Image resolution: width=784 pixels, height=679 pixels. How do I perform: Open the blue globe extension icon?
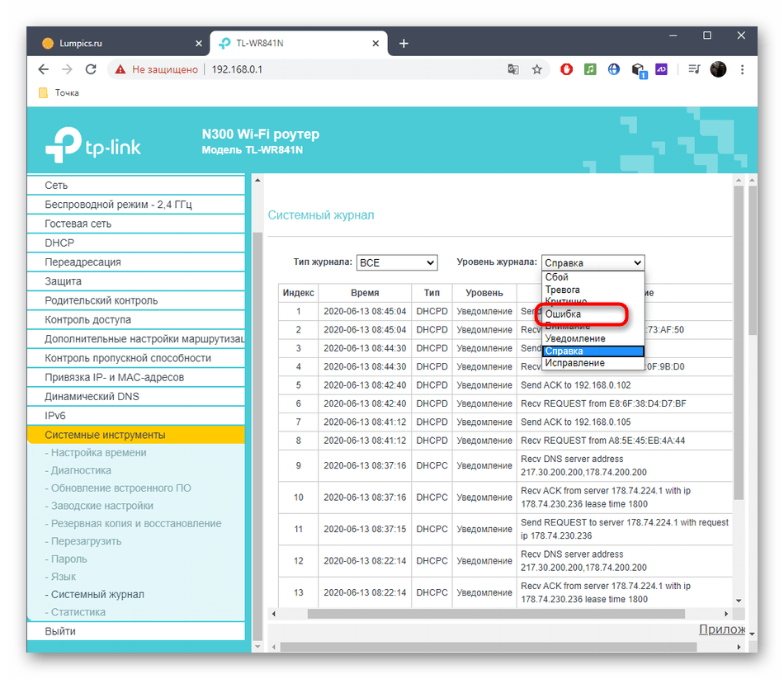[614, 69]
